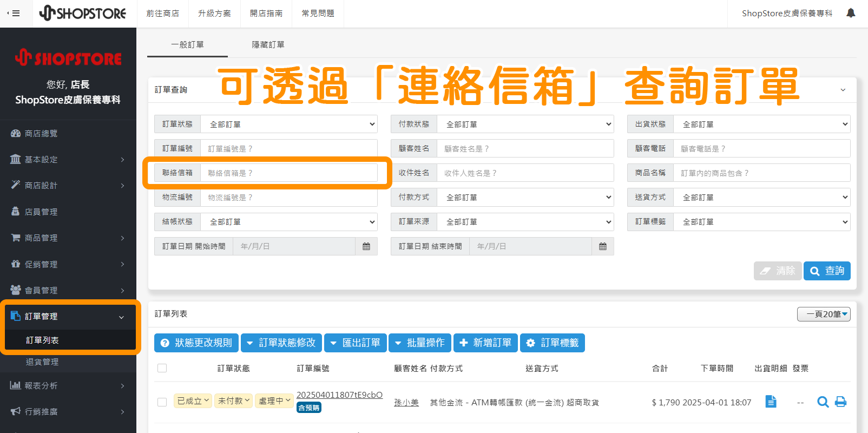The image size is (868, 433).
Task: Expand 報表分析 sidebar menu
Action: tap(68, 385)
